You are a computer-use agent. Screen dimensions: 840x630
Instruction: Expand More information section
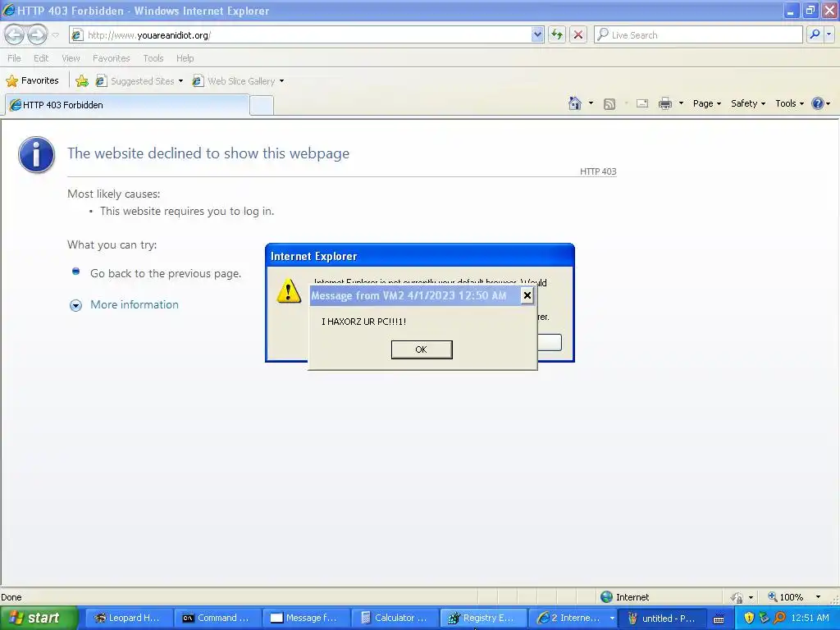(134, 304)
